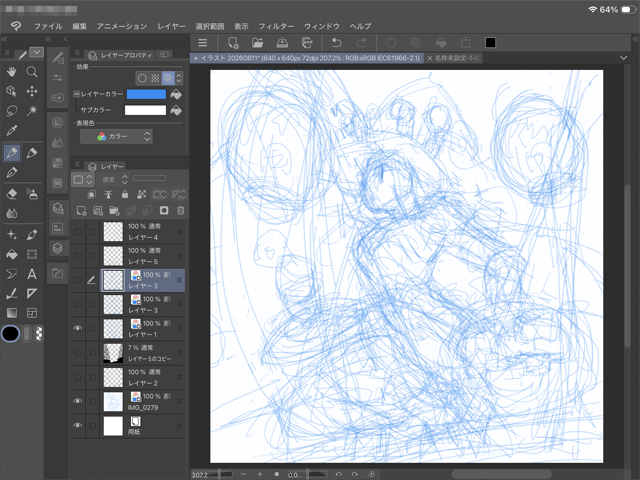Click the black main drawing color circle
The image size is (640, 480).
click(x=11, y=333)
